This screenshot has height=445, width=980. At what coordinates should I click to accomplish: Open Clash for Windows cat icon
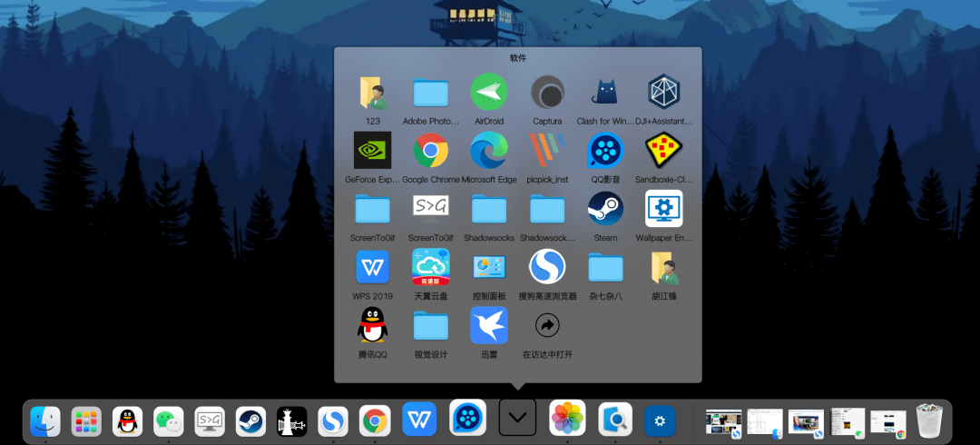(605, 92)
